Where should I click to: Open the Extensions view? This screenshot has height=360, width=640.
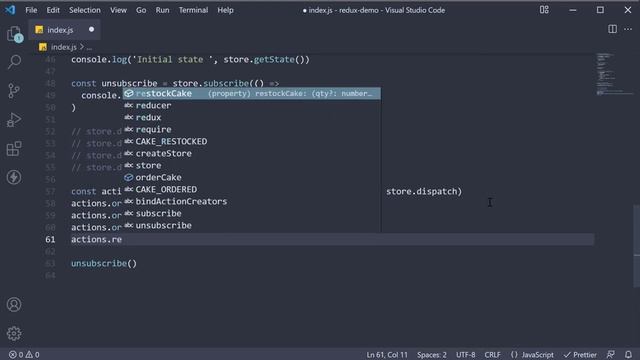pyautogui.click(x=14, y=149)
